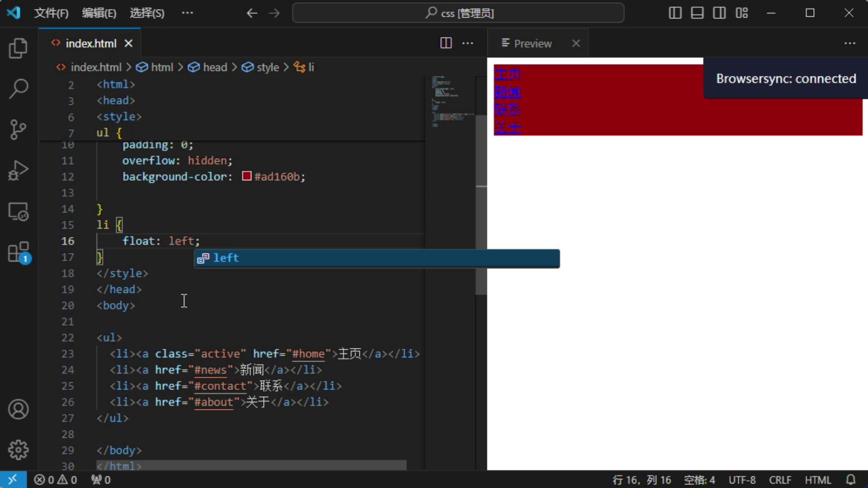The image size is (868, 488).
Task: Click the #contact href in line 25
Action: (220, 386)
